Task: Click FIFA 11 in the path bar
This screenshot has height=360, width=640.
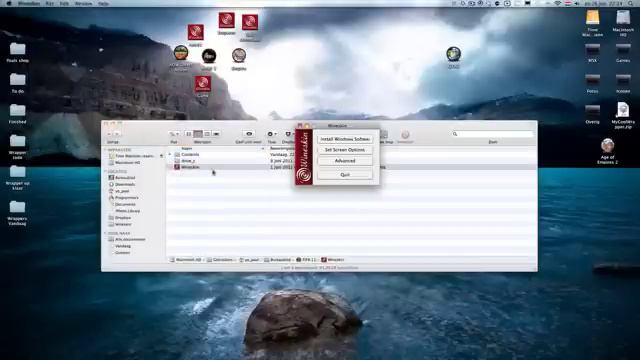Action: (307, 260)
